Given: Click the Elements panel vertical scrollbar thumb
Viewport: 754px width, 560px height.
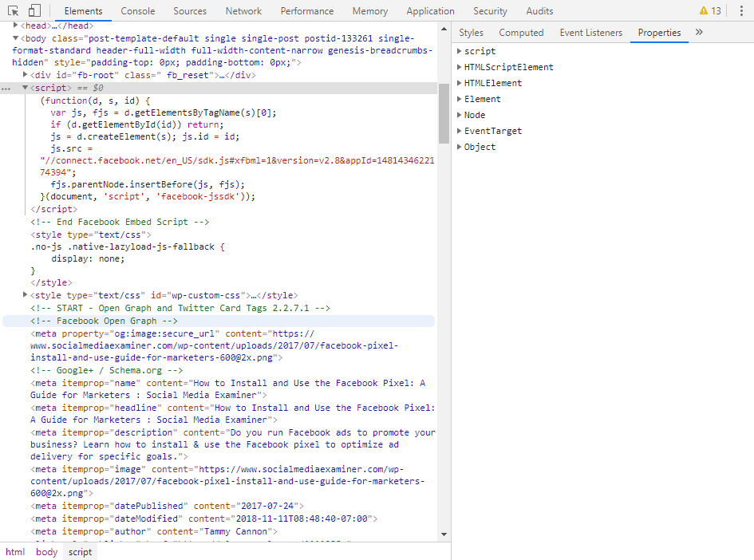Looking at the screenshot, I should pos(444,112).
